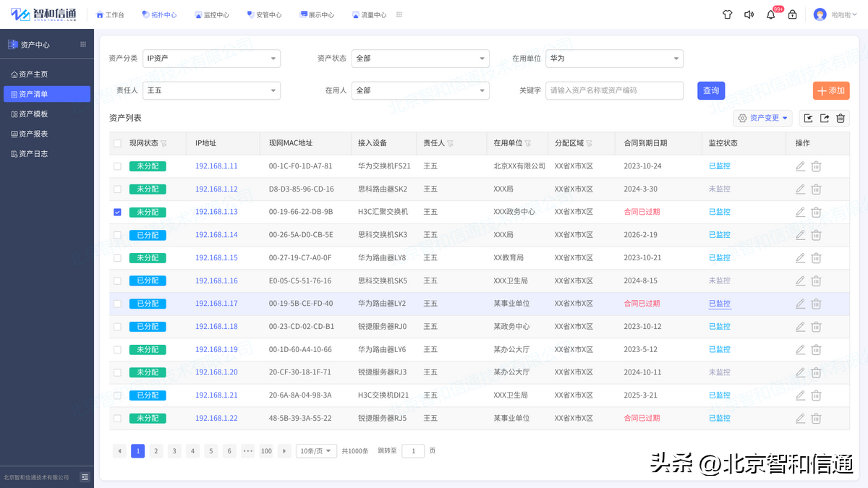Switch to 工作台 in top navigation

click(x=111, y=14)
